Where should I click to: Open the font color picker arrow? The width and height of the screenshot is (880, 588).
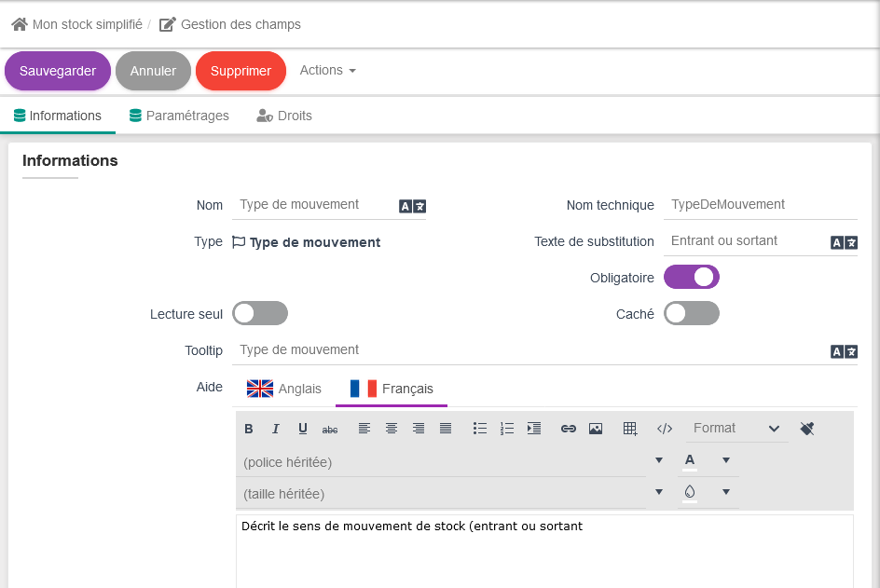coord(725,460)
